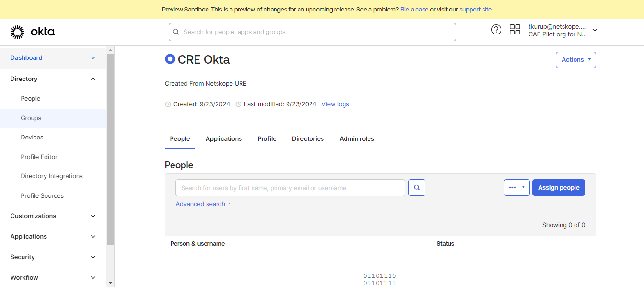Open the apps grid icon
The image size is (644, 287).
tap(515, 30)
